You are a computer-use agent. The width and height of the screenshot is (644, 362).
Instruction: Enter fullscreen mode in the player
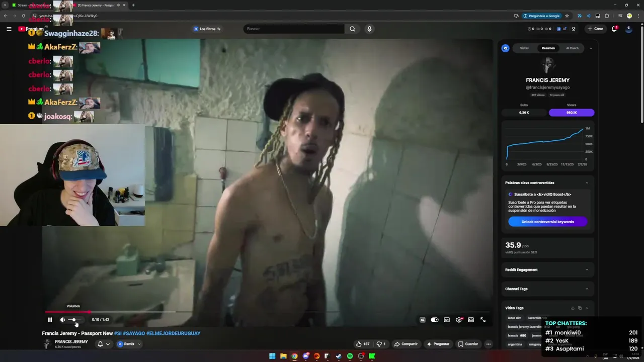point(483,320)
